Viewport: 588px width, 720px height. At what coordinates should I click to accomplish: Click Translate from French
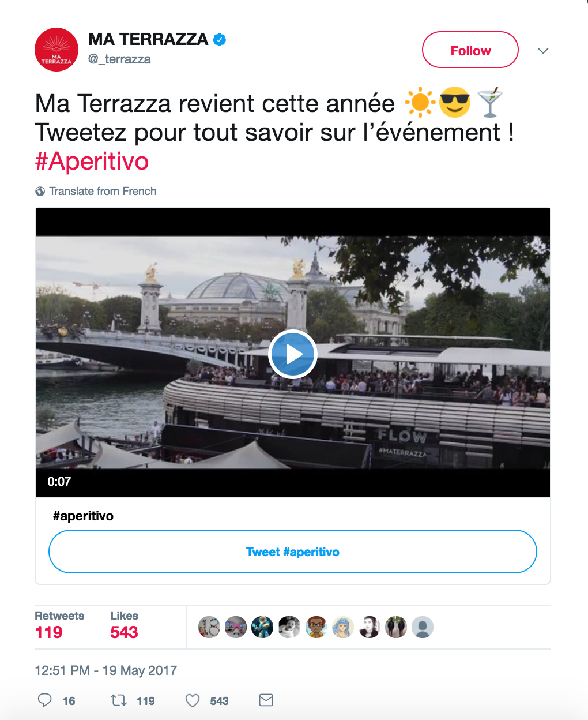(x=103, y=192)
